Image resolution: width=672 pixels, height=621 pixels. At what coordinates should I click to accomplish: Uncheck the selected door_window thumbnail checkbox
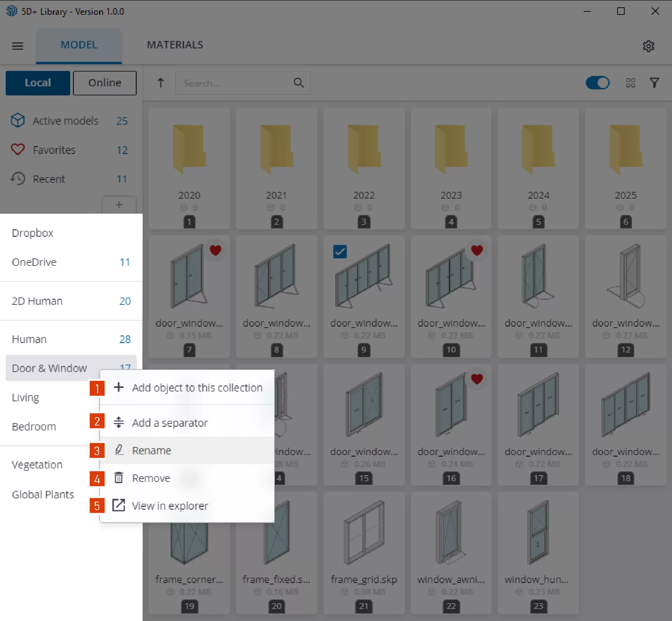(x=340, y=251)
